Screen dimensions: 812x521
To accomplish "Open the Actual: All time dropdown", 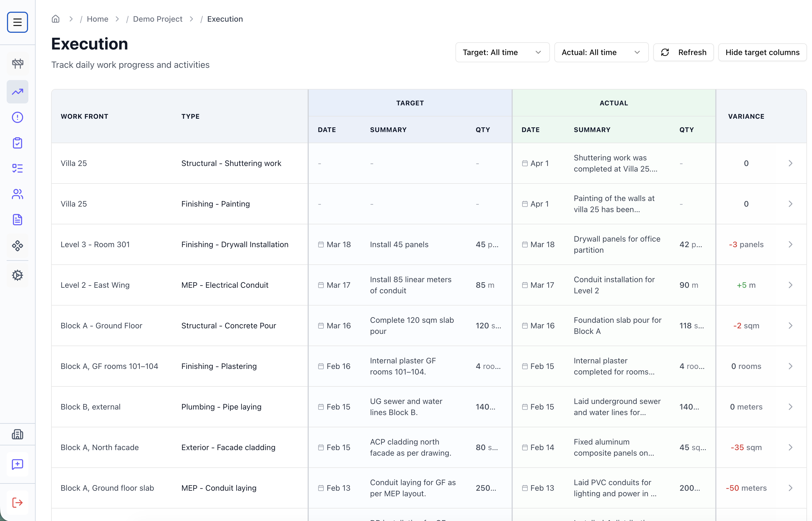I will click(x=601, y=53).
